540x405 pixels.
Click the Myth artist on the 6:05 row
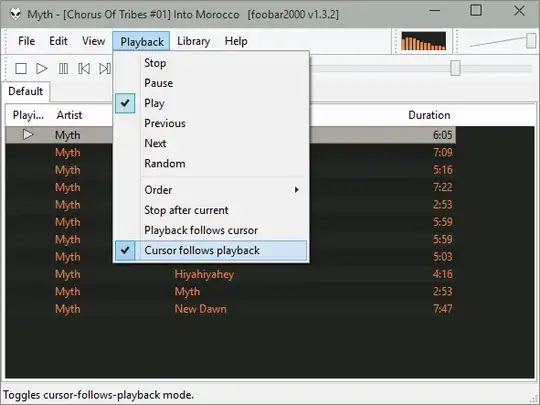pyautogui.click(x=68, y=135)
